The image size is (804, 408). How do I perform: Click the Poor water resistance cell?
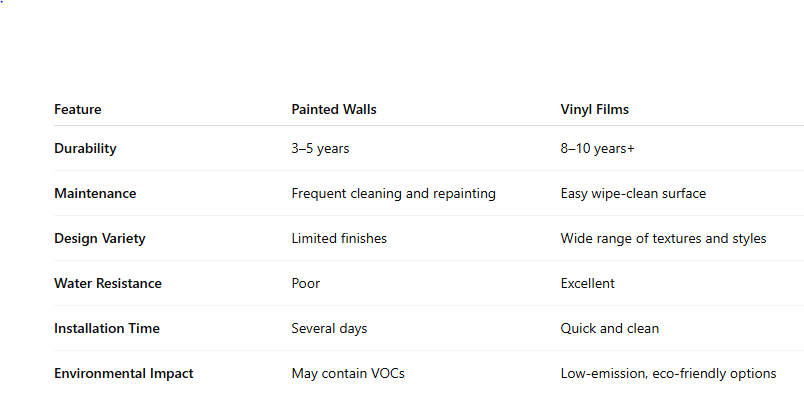pyautogui.click(x=306, y=283)
